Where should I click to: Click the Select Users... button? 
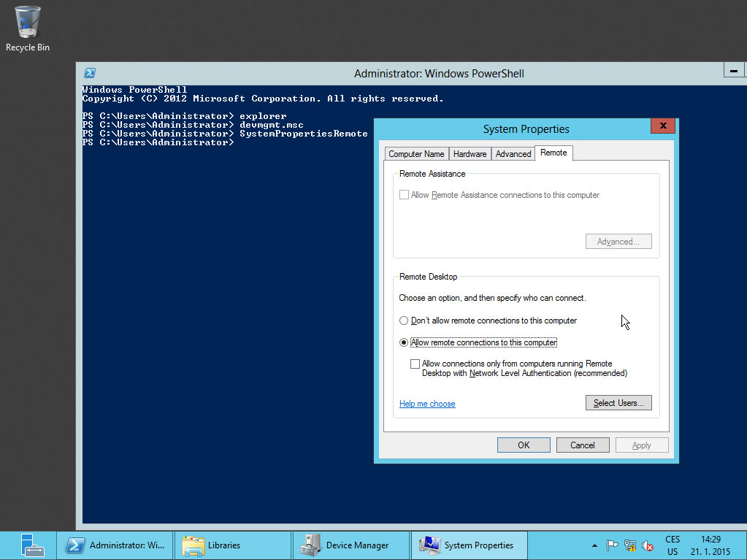click(x=618, y=403)
